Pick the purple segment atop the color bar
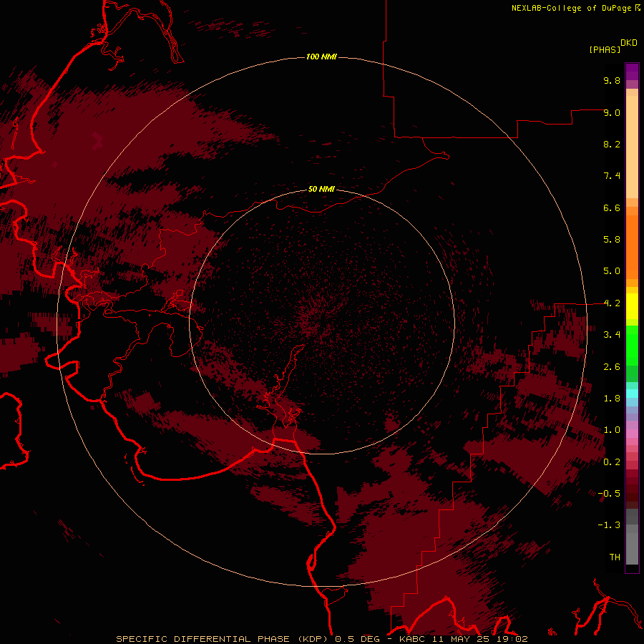 coord(632,72)
